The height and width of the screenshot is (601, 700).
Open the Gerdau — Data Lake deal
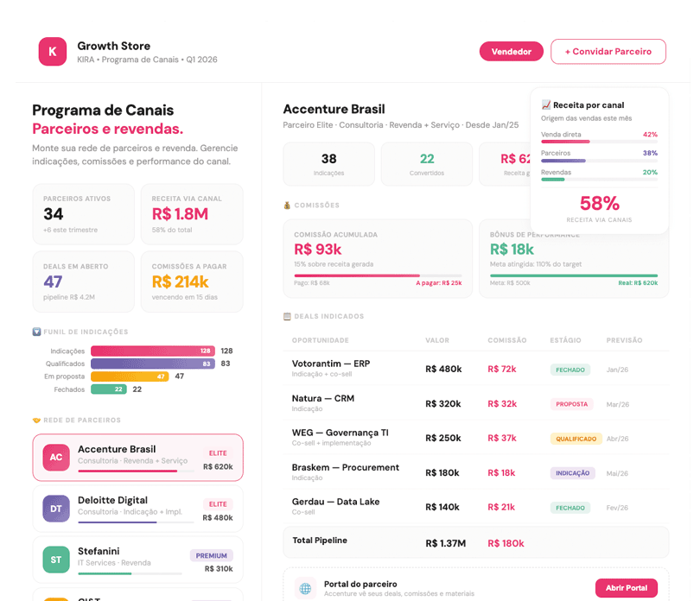476,506
